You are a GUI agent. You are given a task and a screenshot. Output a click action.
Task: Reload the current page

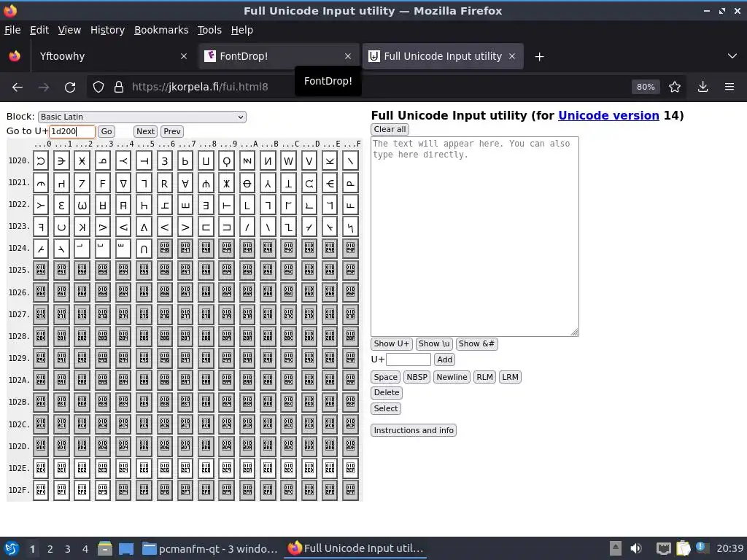coord(70,87)
